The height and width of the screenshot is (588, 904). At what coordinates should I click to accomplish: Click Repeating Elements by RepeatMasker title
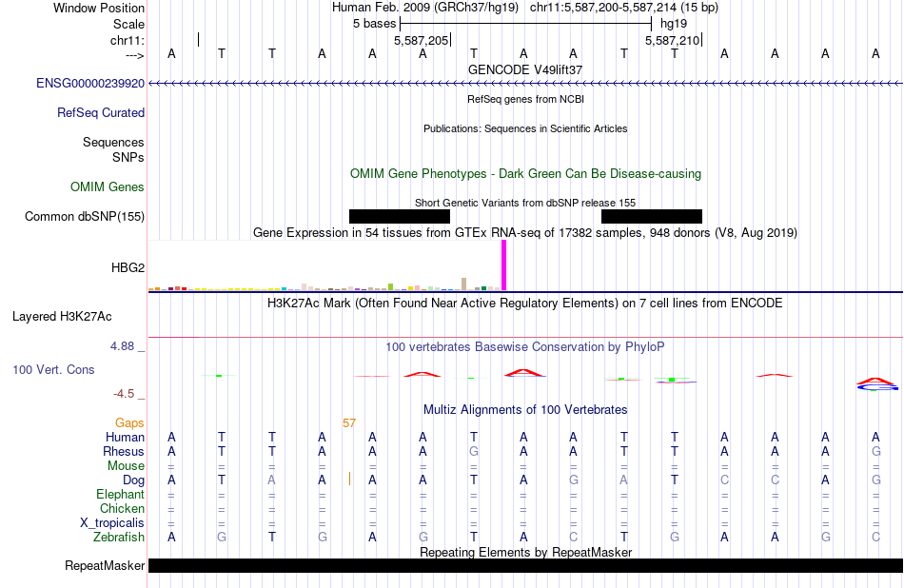click(526, 552)
